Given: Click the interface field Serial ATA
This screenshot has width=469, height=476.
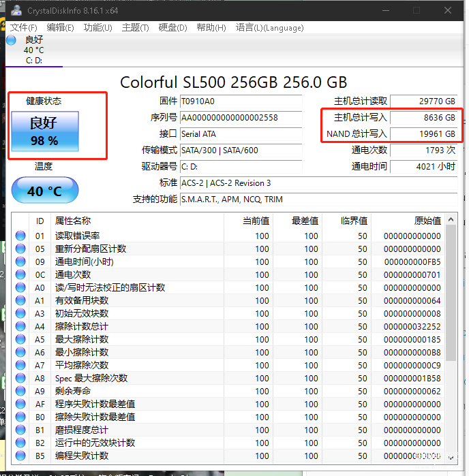Looking at the screenshot, I should click(241, 134).
